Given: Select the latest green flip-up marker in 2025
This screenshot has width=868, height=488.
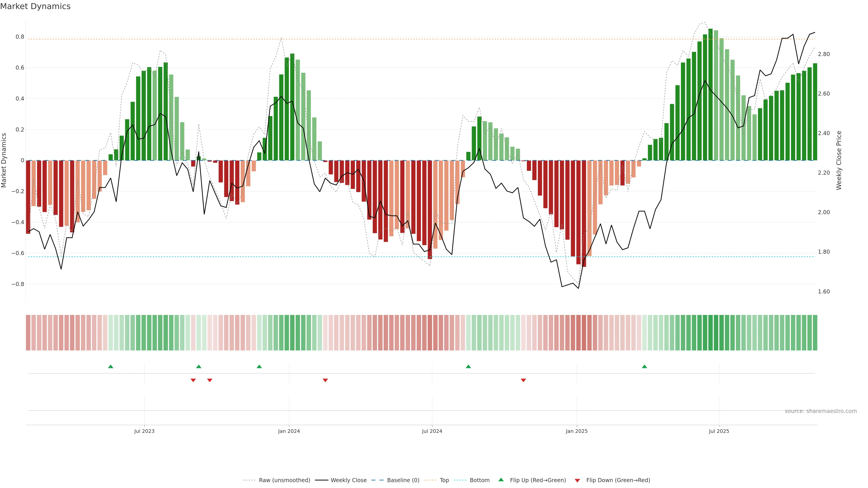Looking at the screenshot, I should [x=644, y=366].
